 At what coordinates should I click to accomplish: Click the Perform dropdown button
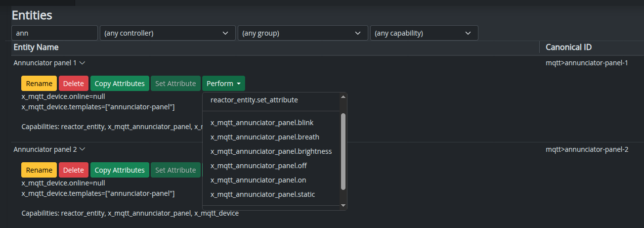click(223, 84)
